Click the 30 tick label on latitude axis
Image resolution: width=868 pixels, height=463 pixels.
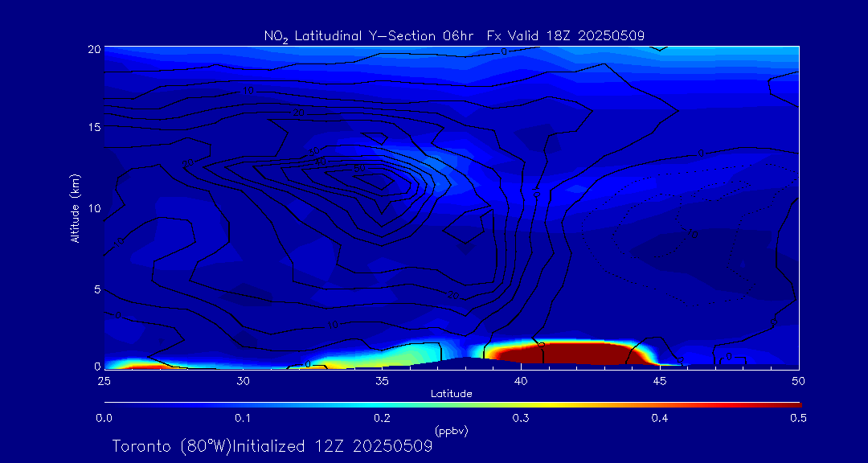[x=243, y=380]
